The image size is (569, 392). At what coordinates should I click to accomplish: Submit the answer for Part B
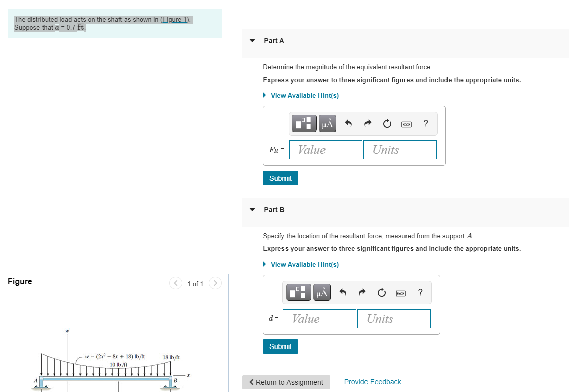(x=280, y=346)
